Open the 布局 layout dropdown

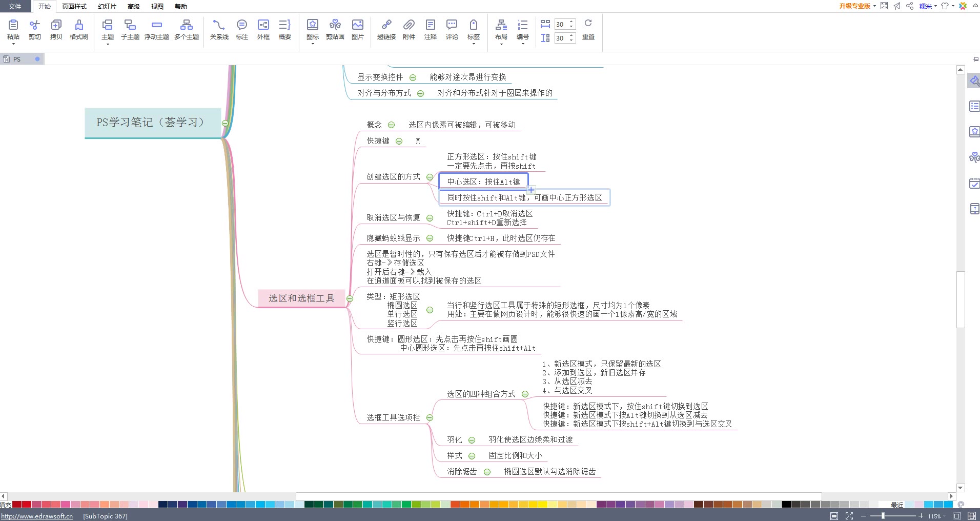[501, 44]
